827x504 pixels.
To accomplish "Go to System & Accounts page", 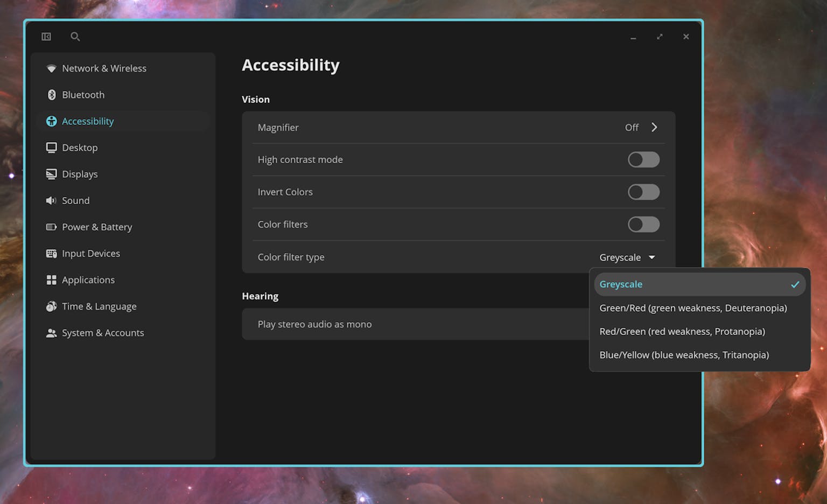I will click(103, 333).
